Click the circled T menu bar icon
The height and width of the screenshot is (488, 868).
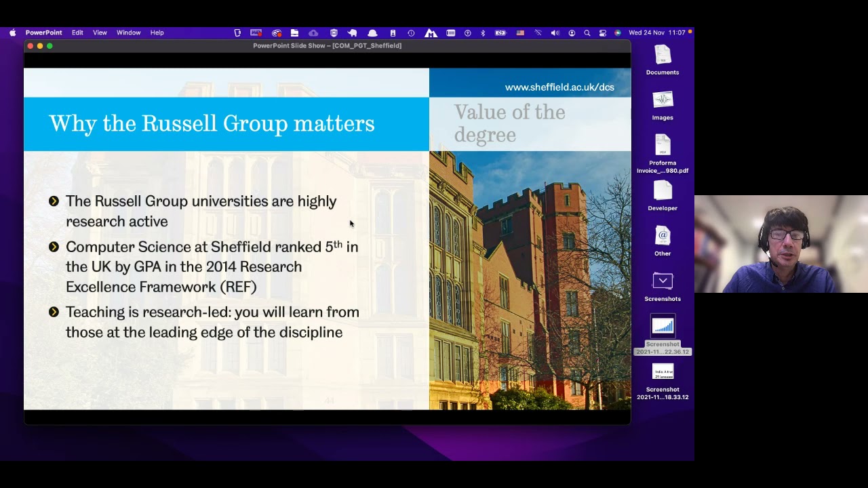pos(467,33)
